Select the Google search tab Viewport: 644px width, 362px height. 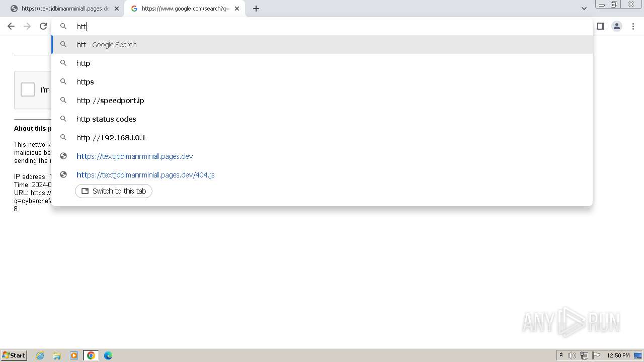[184, 9]
